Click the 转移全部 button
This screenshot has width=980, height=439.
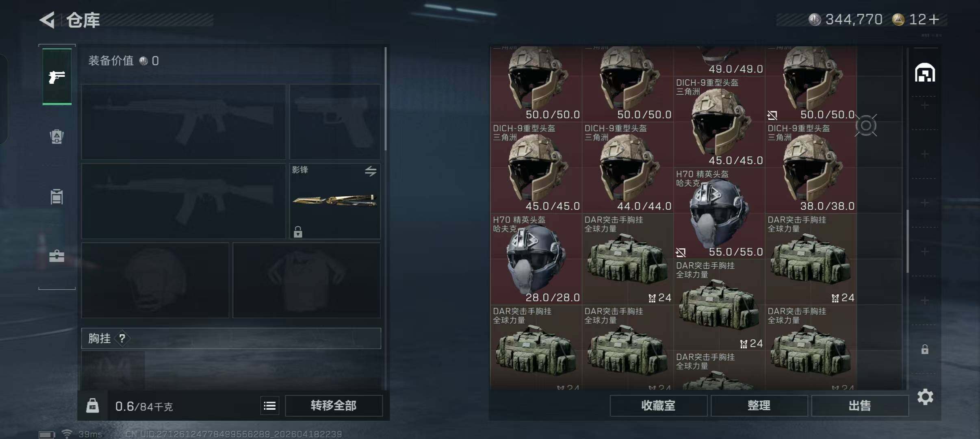coord(334,406)
